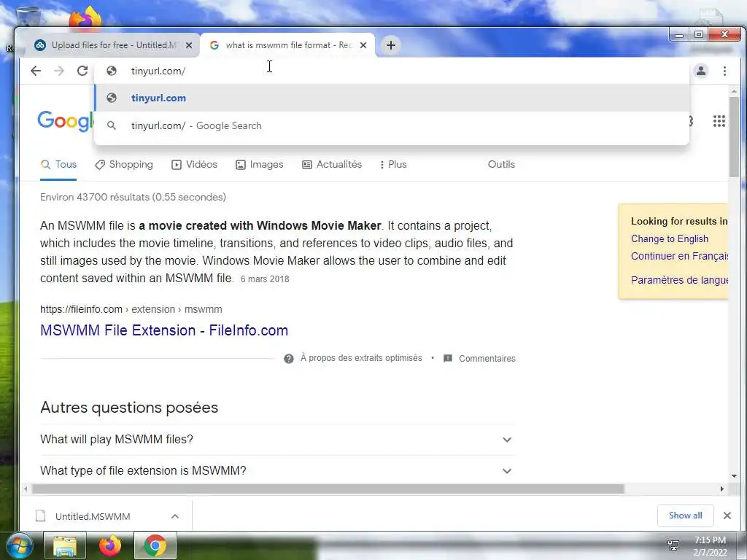Screen dimensions: 747x560
Task: Close the 'what is mswmm file format' tab
Action: tap(363, 45)
